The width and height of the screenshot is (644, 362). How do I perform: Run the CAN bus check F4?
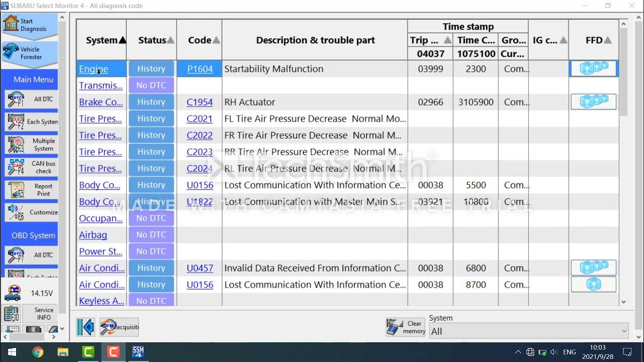pyautogui.click(x=31, y=167)
